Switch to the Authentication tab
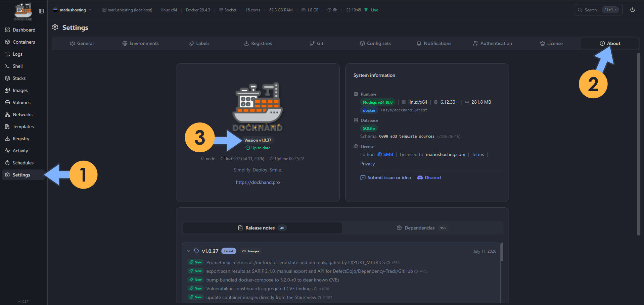644x305 pixels. coord(493,43)
